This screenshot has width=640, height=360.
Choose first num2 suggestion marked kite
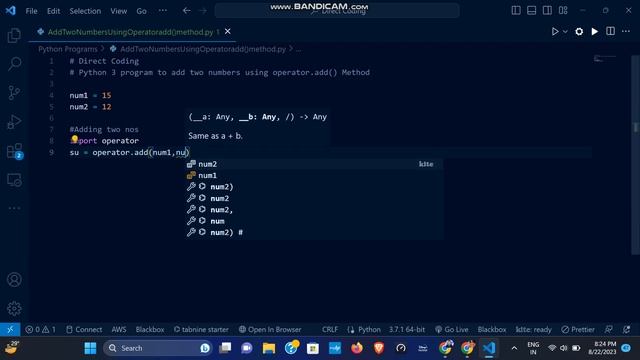pyautogui.click(x=314, y=164)
